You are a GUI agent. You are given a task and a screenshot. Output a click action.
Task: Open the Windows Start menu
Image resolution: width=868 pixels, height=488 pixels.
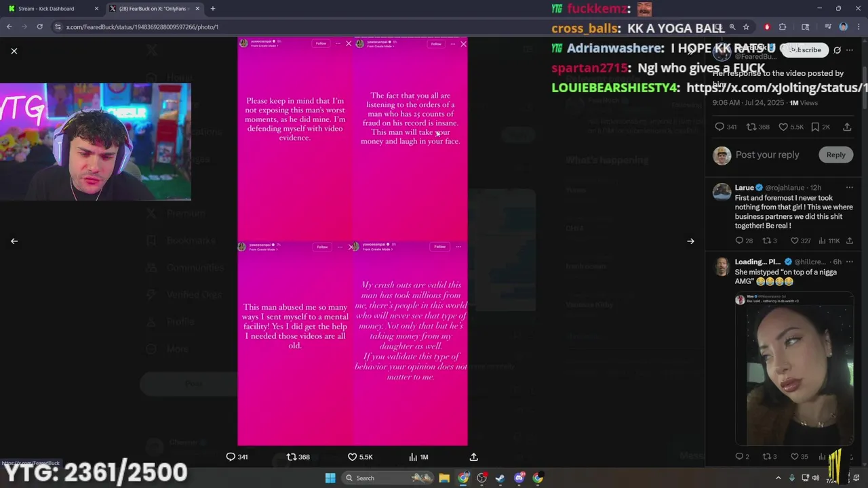(330, 478)
